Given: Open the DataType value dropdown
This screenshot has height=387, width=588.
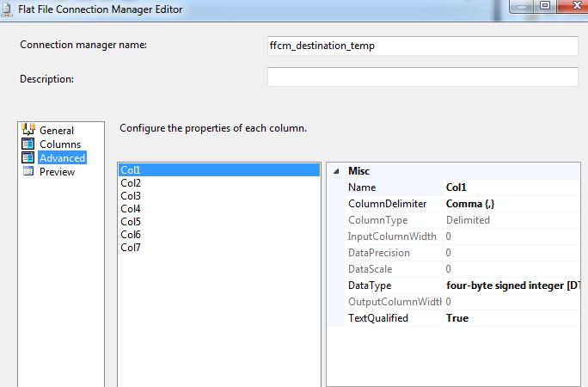Looking at the screenshot, I should pyautogui.click(x=514, y=286).
